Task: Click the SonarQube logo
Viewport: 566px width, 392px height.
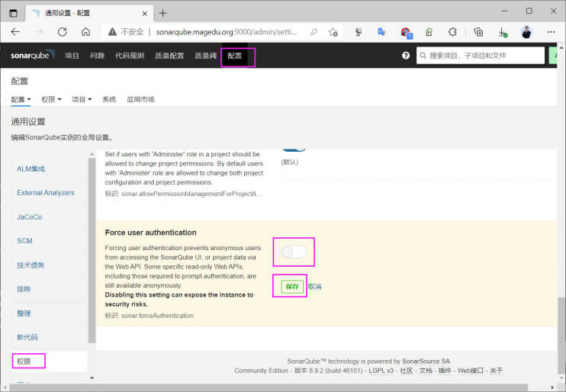Action: (33, 55)
